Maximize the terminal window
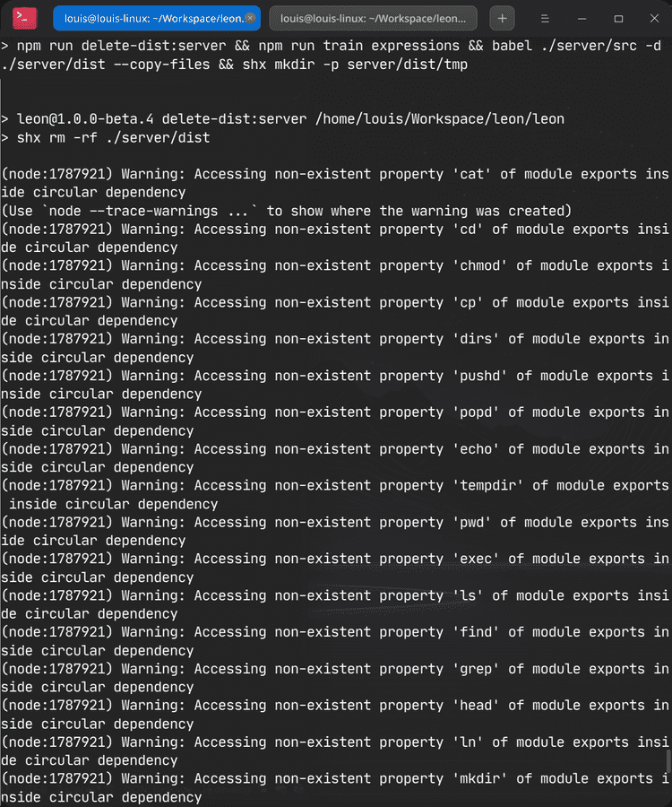 pos(618,19)
